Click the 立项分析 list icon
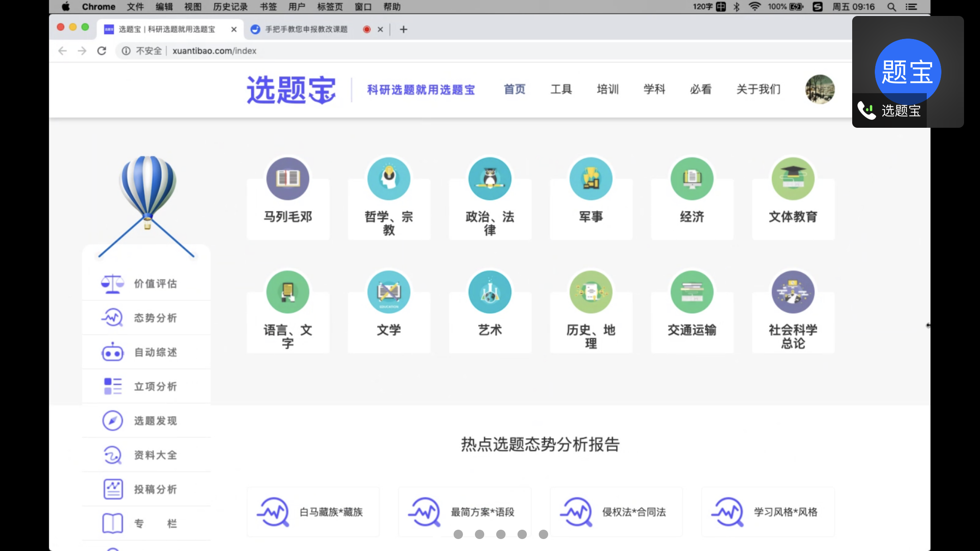Screen dimensions: 980x551 [113, 386]
